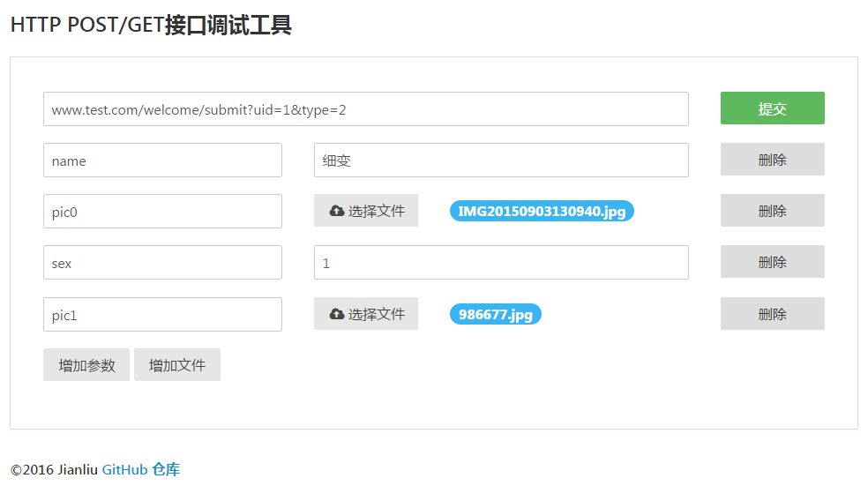Delete the name parameter row
Screen dimensions: 868x493
pos(772,160)
